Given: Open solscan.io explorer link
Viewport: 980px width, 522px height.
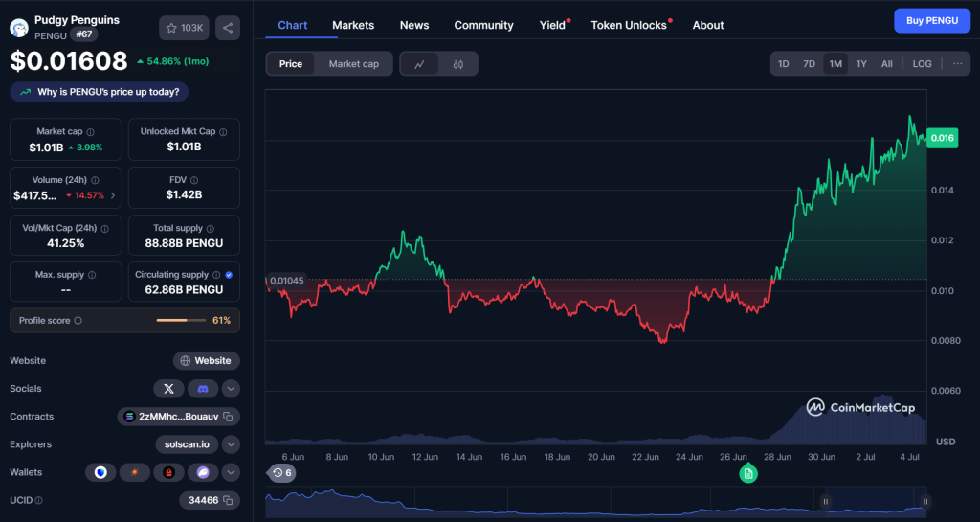Looking at the screenshot, I should click(x=187, y=444).
